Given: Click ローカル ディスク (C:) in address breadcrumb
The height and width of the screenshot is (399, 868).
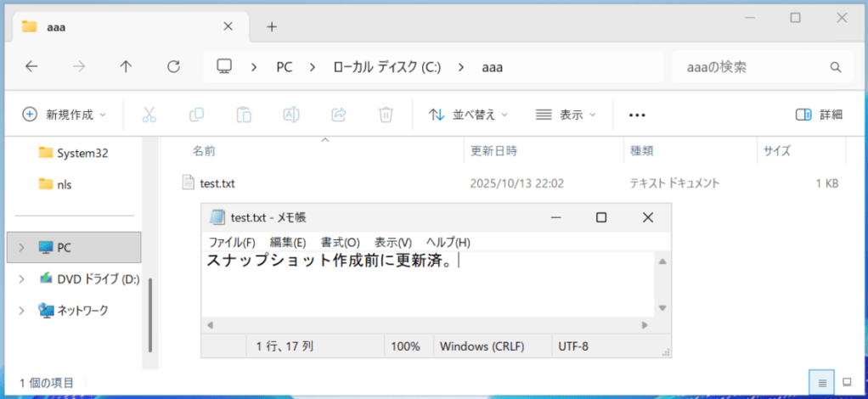Looking at the screenshot, I should coord(386,66).
